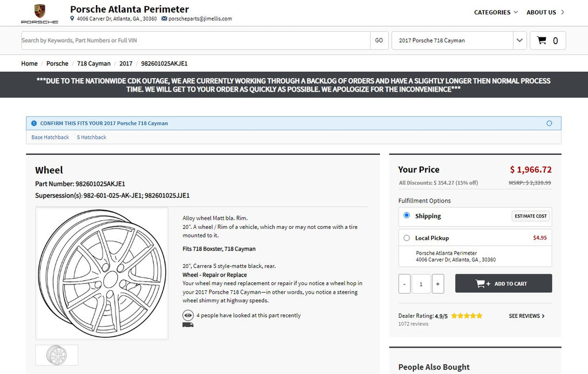The image size is (588, 374).
Task: Select the small wheel thumbnail
Action: pos(57,355)
